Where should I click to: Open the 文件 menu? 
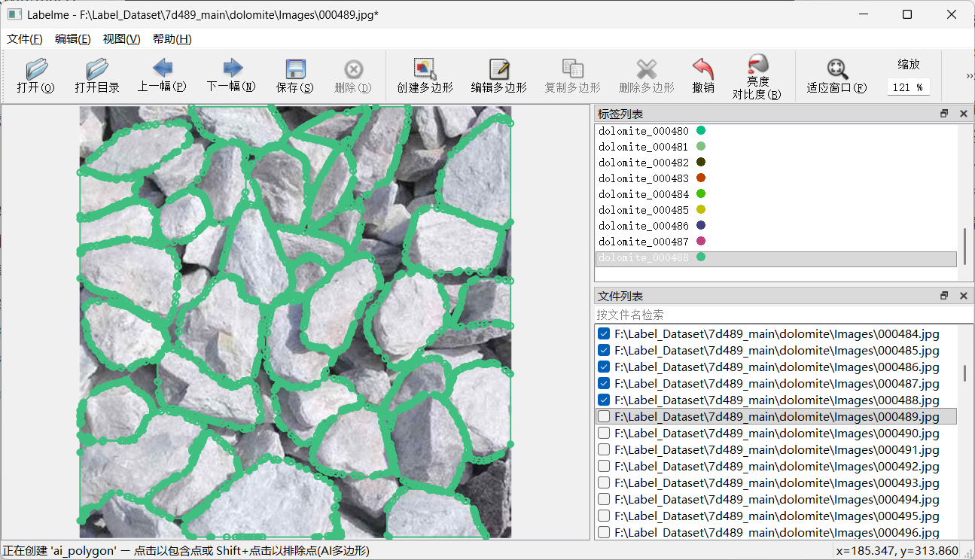pyautogui.click(x=23, y=39)
